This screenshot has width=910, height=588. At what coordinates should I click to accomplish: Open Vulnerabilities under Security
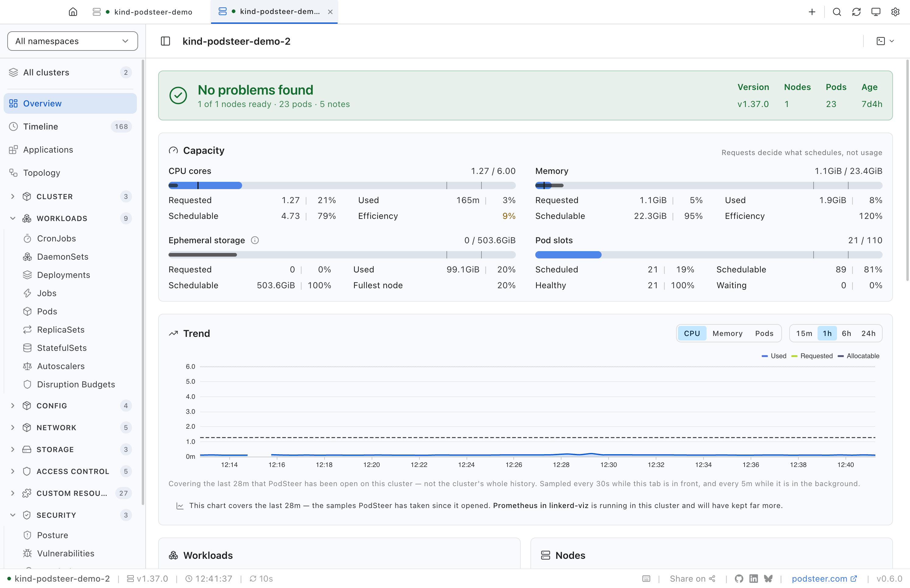(x=70, y=553)
